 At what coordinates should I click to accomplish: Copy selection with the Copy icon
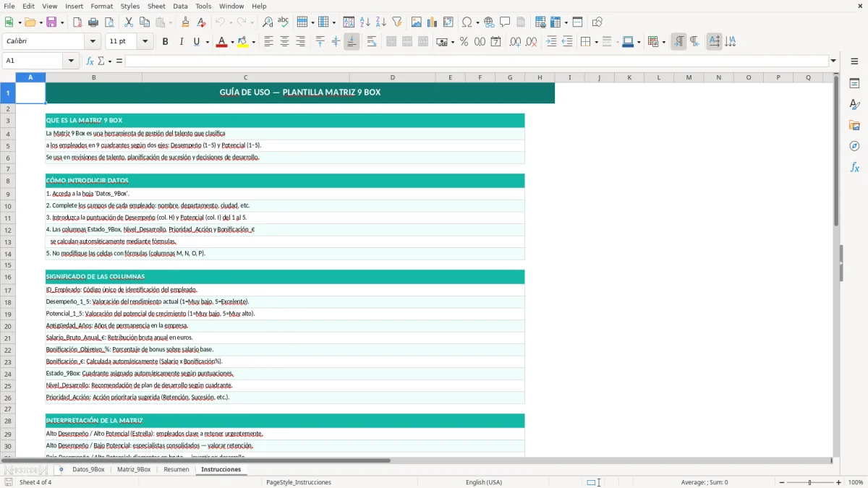pos(145,22)
